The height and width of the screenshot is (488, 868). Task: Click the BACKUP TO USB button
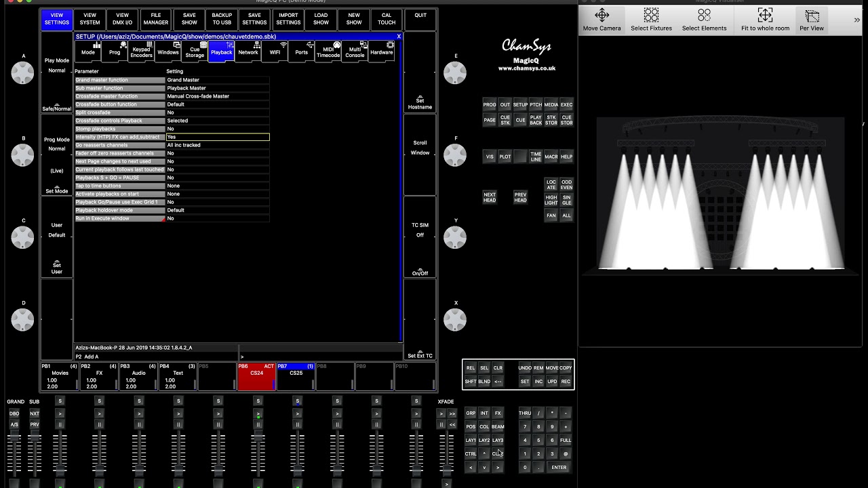click(222, 19)
